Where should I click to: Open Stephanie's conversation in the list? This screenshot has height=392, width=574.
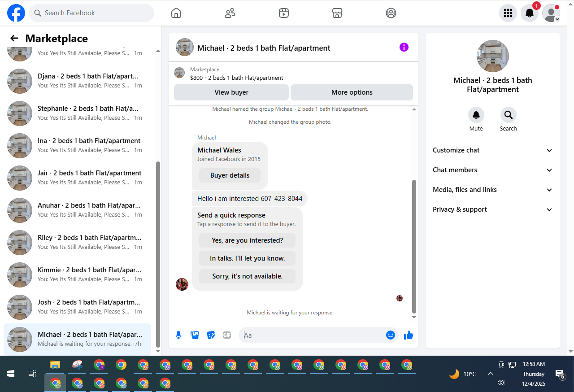(x=77, y=113)
